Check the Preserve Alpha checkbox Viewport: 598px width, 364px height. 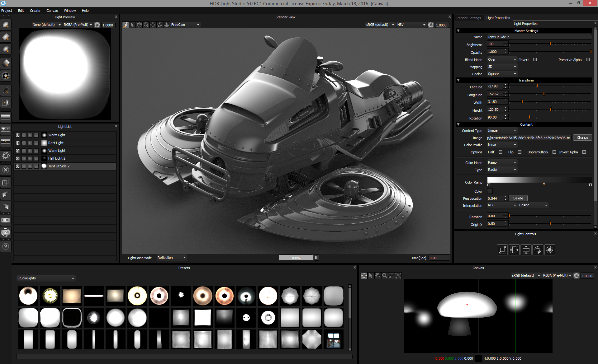tap(588, 60)
